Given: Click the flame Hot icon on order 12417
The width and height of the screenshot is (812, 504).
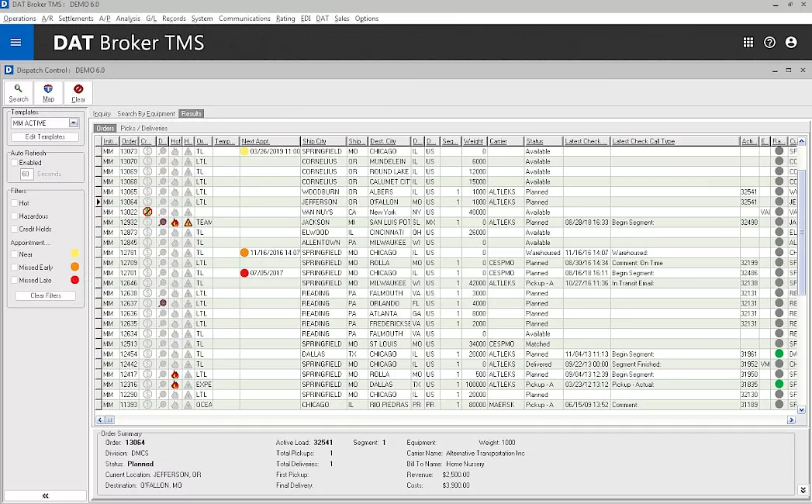Looking at the screenshot, I should pos(175,375).
